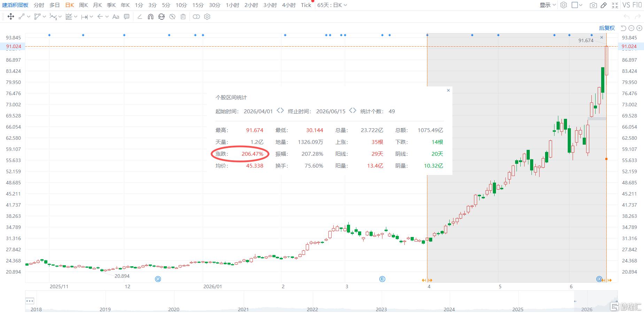This screenshot has height=314, width=644.
Task: Expand the line drawing tool options arrow
Action: tap(29, 17)
